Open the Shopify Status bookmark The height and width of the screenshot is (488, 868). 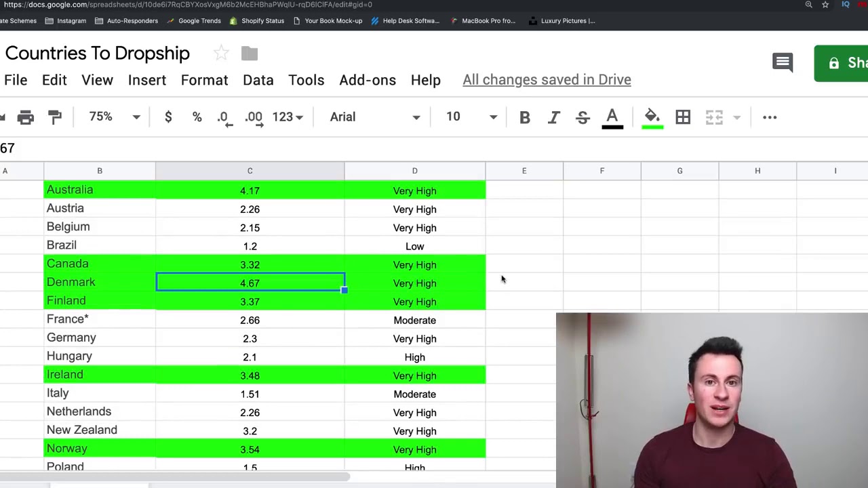pyautogui.click(x=256, y=20)
